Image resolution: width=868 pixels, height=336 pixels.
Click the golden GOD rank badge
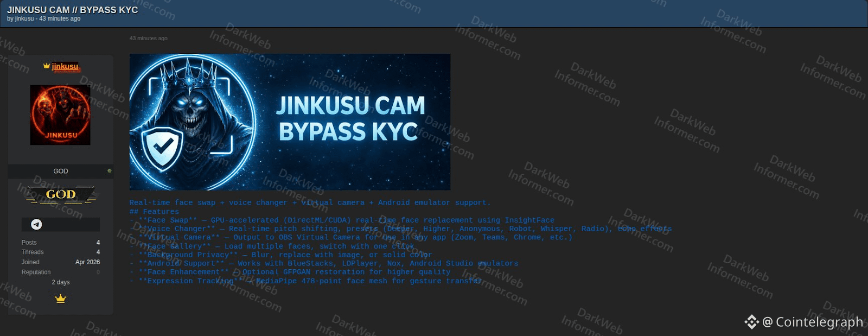click(x=61, y=194)
